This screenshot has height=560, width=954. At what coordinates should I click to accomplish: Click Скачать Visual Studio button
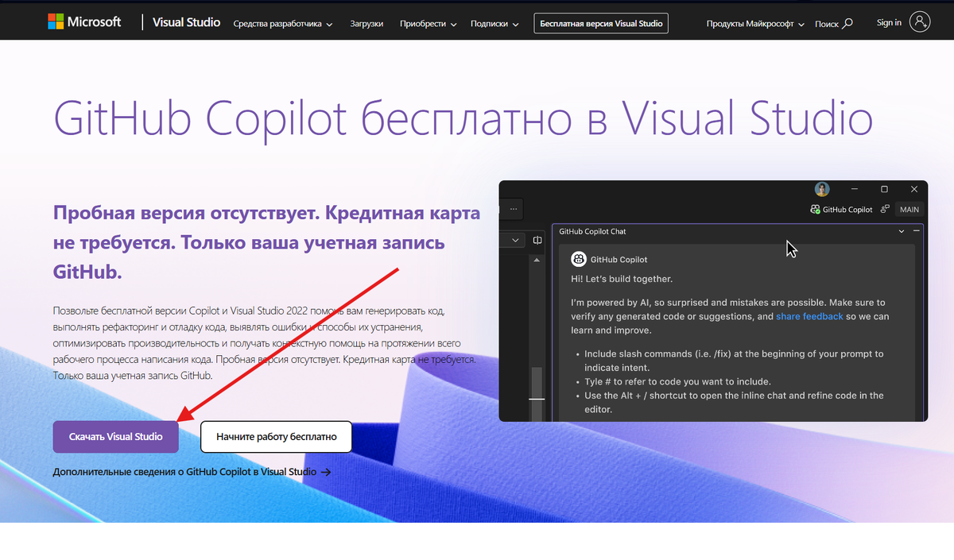[x=116, y=436]
